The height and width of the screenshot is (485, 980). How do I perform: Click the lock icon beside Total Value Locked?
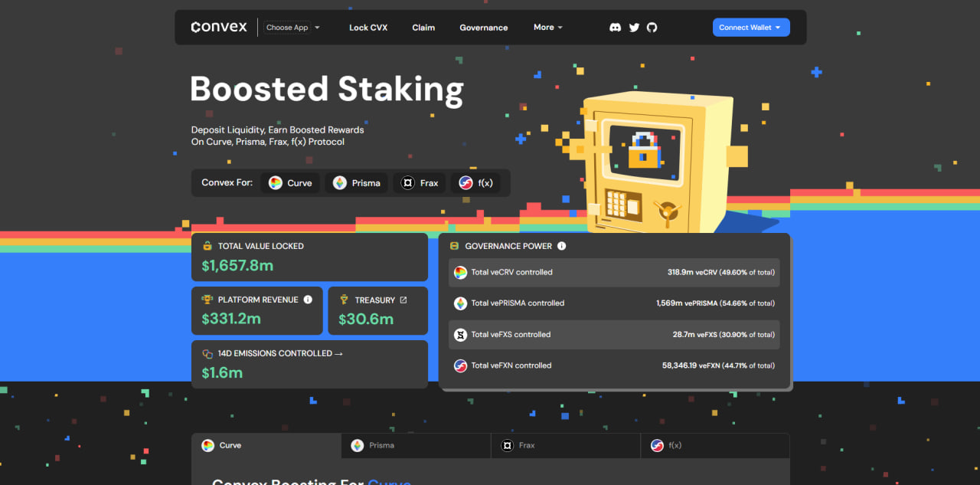pos(207,246)
